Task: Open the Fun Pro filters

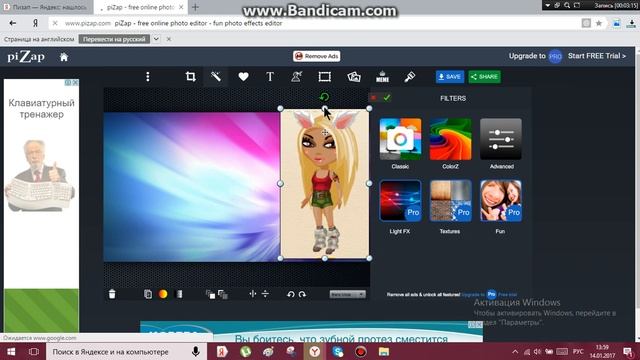Action: pos(501,201)
